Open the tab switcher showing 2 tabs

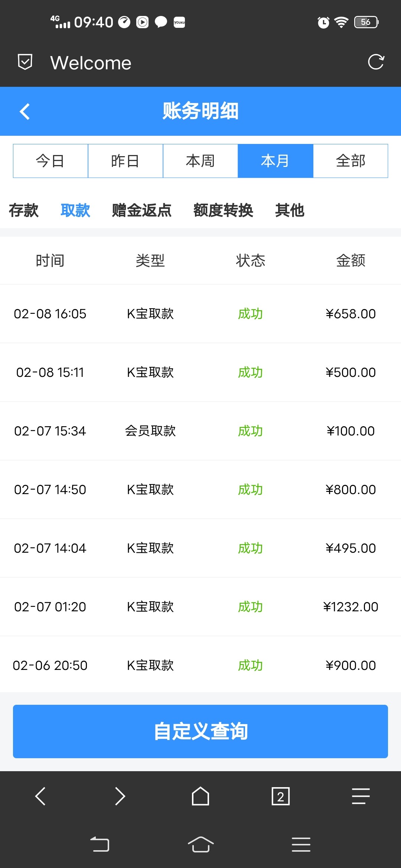(x=281, y=796)
